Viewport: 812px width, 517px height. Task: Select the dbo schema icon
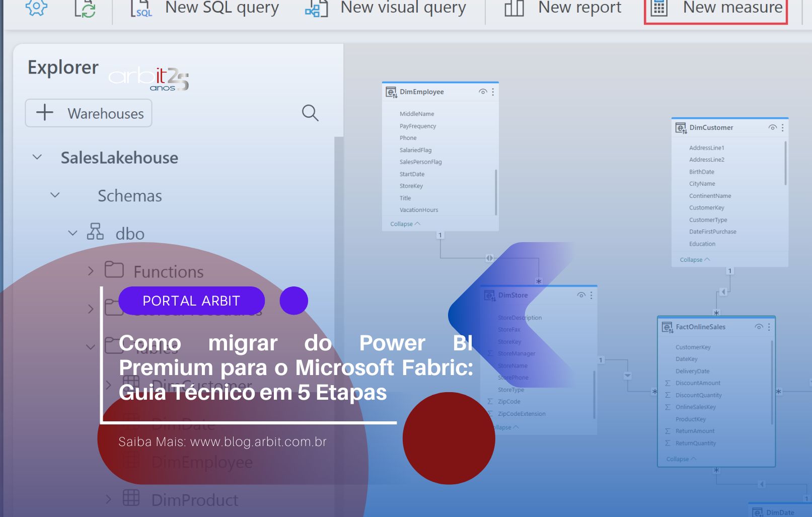[x=95, y=232]
